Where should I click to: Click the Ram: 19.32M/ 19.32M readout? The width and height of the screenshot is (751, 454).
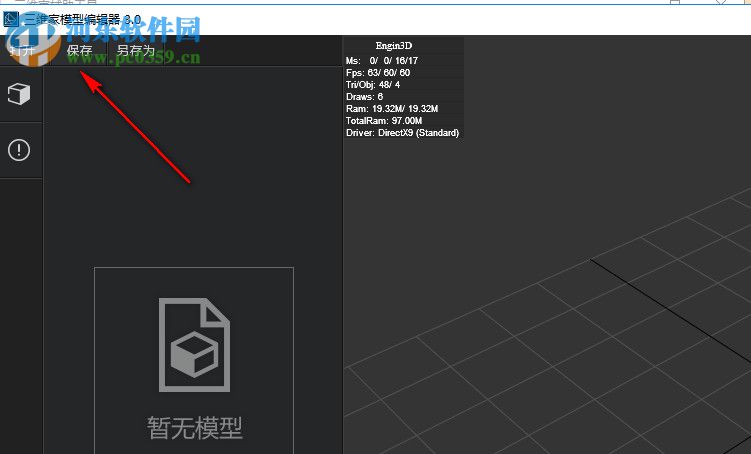pos(392,109)
